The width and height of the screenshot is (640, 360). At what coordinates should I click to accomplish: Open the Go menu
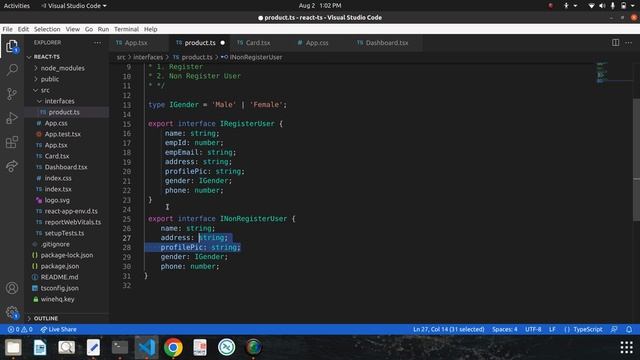[x=89, y=29]
